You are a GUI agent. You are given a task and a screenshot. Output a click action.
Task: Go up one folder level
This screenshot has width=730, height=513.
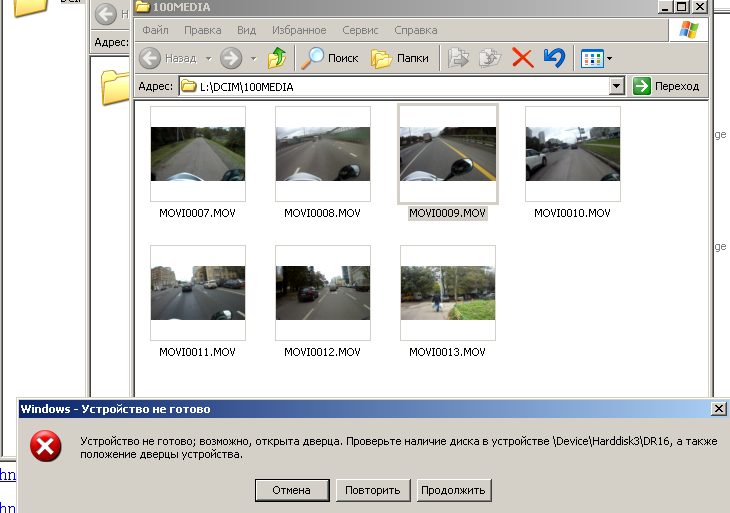(277, 58)
